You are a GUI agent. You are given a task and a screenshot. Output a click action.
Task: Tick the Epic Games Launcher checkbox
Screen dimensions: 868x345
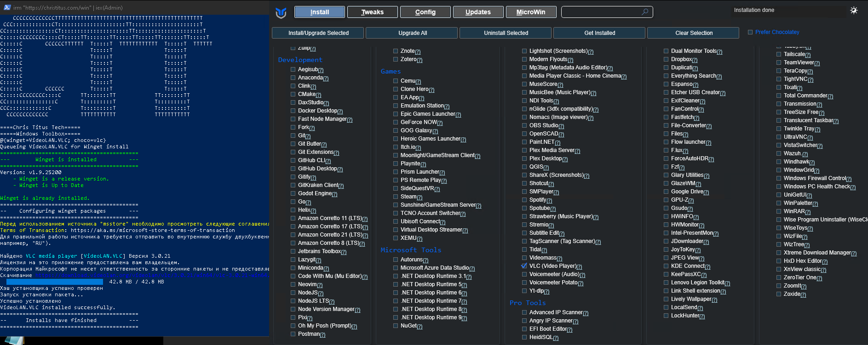[x=396, y=114]
